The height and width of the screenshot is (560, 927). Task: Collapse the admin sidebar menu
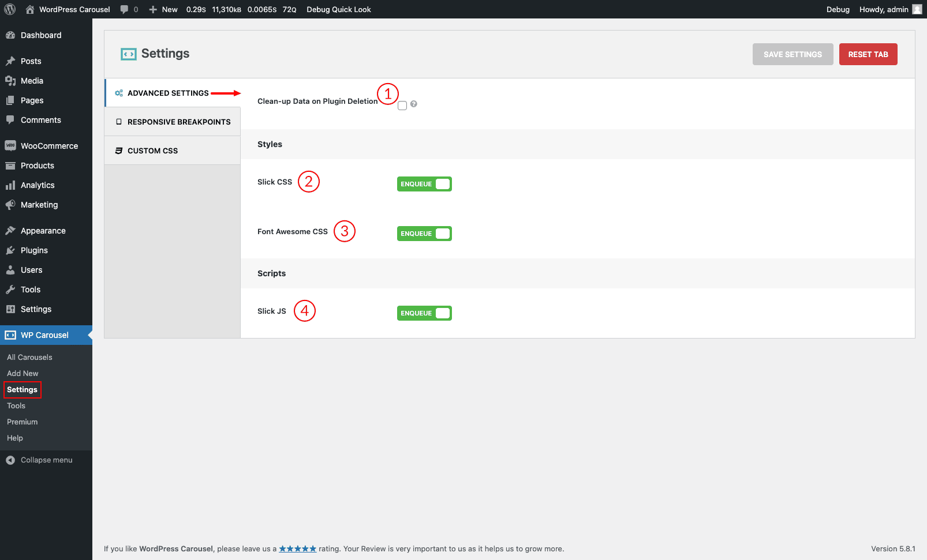(x=39, y=460)
